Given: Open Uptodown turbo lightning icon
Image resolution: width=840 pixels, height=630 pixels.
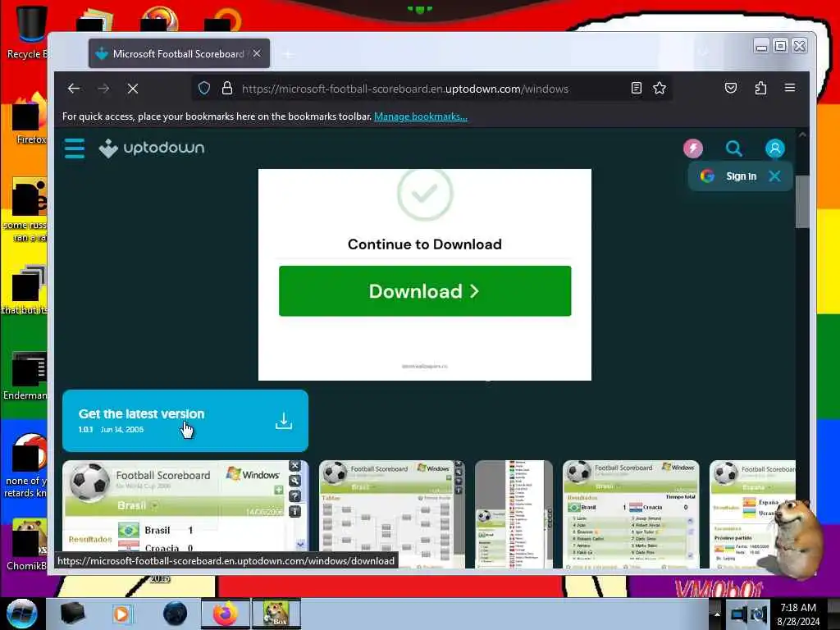Looking at the screenshot, I should 692,148.
